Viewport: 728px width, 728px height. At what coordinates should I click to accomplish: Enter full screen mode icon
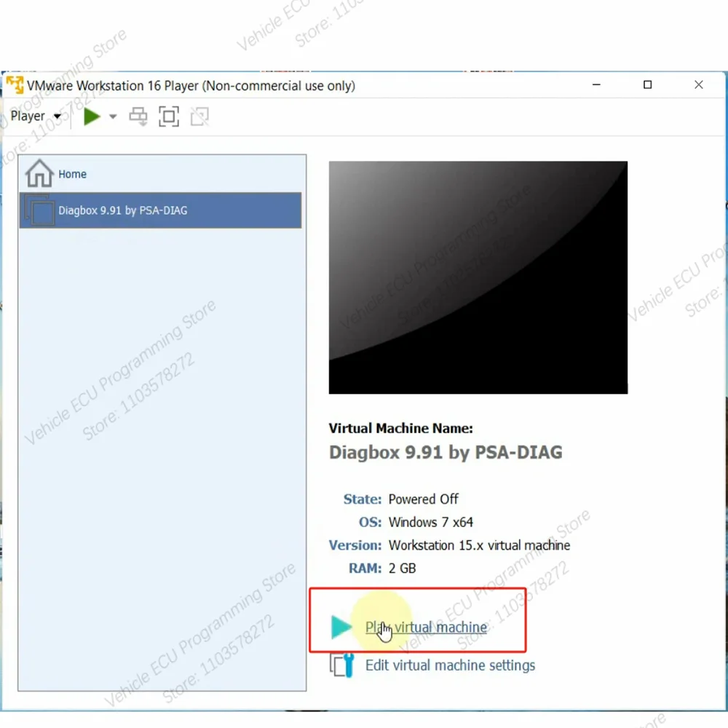169,116
